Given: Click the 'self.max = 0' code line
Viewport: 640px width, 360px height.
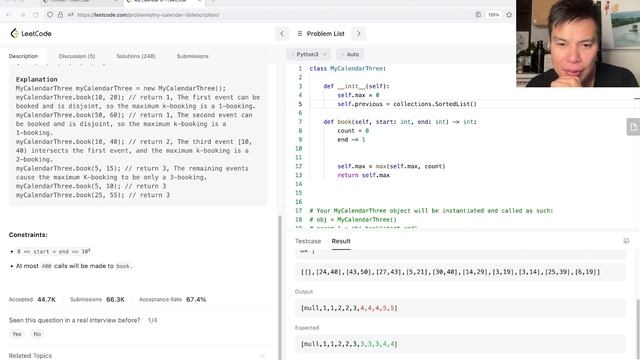Looking at the screenshot, I should (x=358, y=95).
